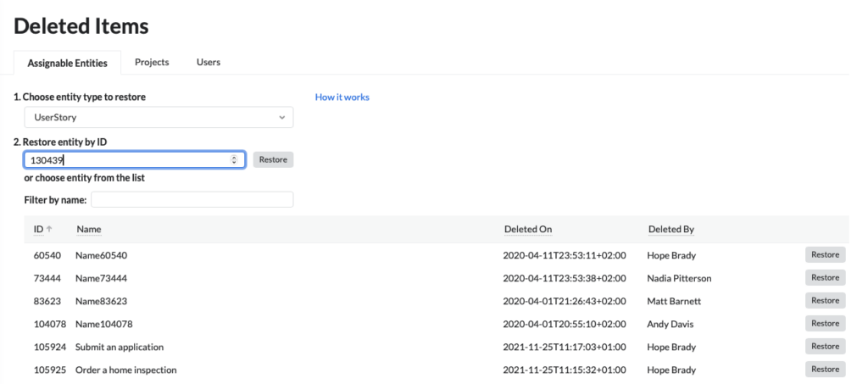This screenshot has height=384, width=868.
Task: Click Nadia Pitterson in Deleted By column
Action: [x=679, y=278]
